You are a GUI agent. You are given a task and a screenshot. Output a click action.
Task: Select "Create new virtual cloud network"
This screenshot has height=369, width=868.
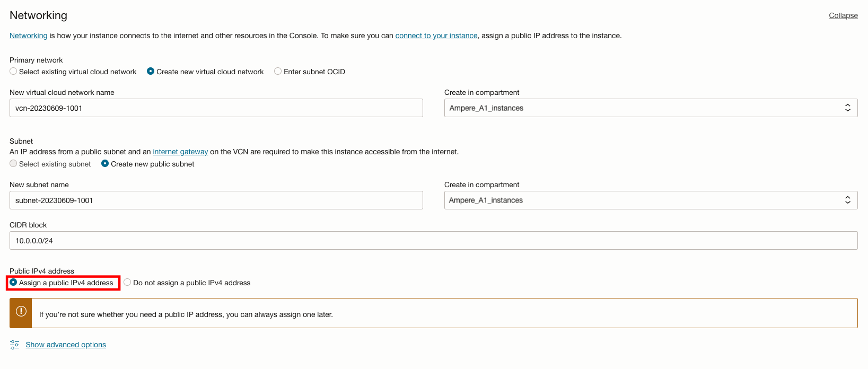pos(150,72)
